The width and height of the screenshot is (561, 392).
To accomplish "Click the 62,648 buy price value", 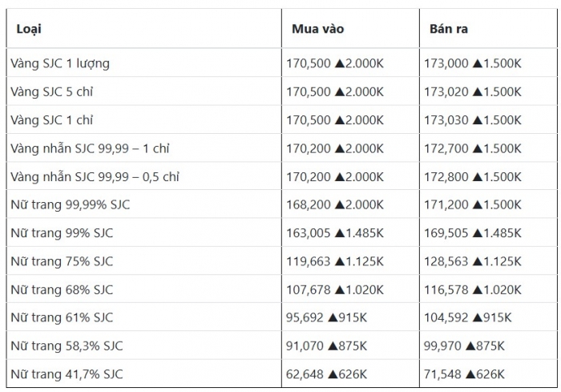I will (x=305, y=374).
